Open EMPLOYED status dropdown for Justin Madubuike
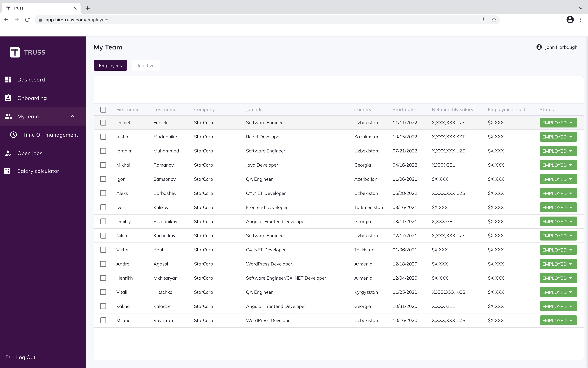The width and height of the screenshot is (588, 368). pyautogui.click(x=558, y=137)
